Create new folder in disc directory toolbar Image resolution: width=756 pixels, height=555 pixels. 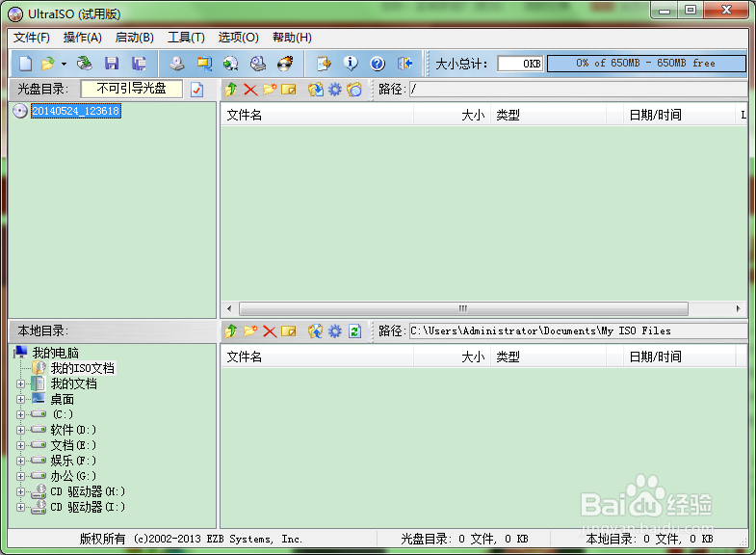(x=270, y=90)
